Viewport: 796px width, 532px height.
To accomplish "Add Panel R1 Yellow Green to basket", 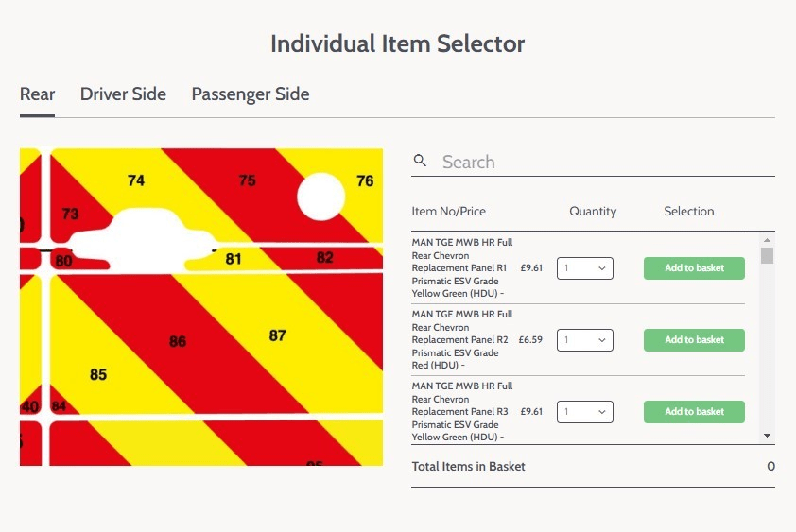I will coord(694,268).
